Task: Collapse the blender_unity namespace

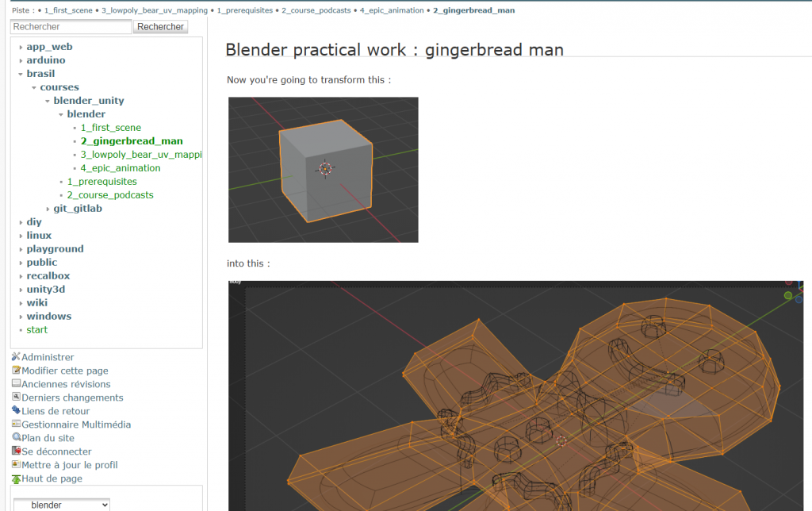Action: point(48,101)
